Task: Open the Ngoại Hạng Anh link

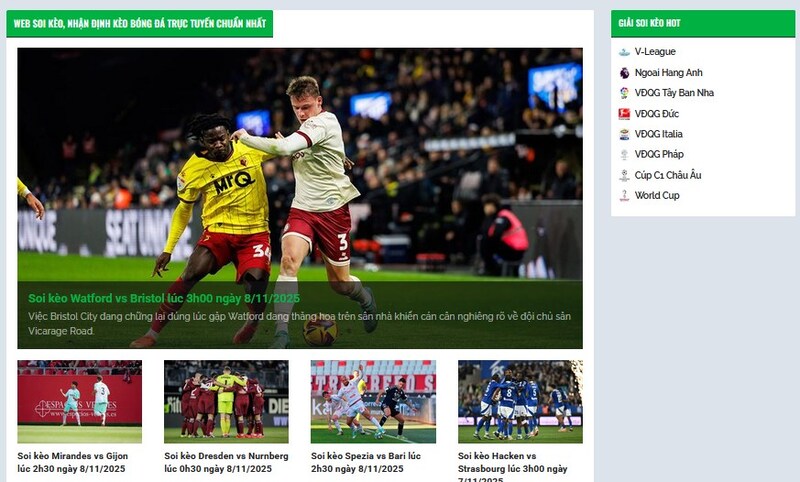Action: pyautogui.click(x=668, y=73)
